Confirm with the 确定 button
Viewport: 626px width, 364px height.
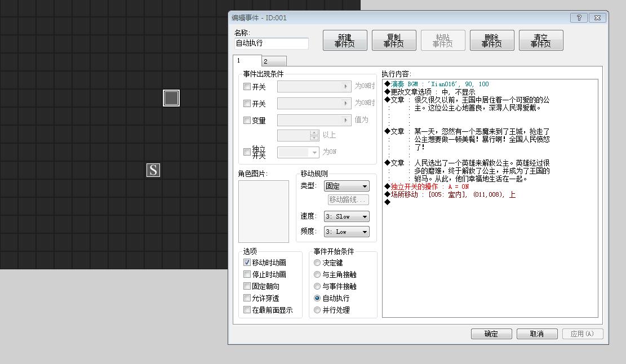pyautogui.click(x=491, y=334)
